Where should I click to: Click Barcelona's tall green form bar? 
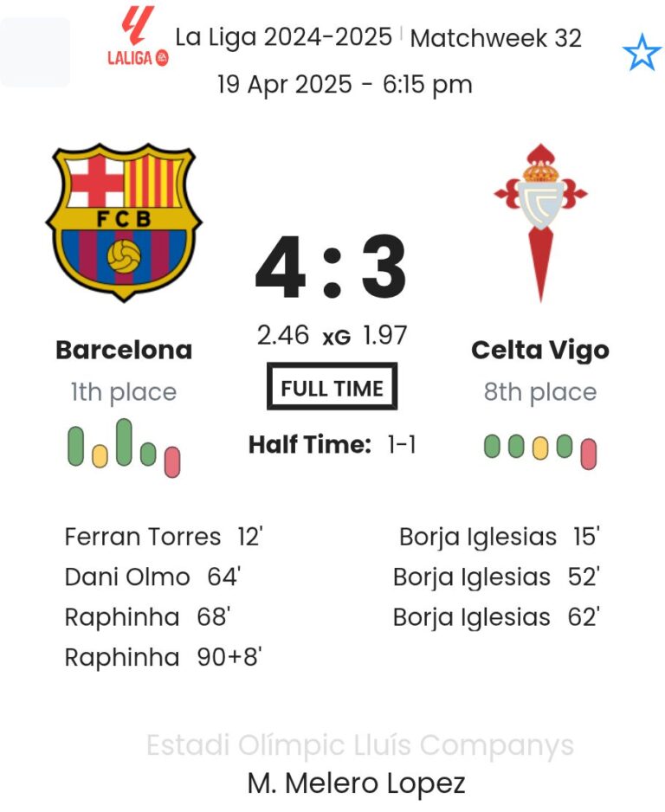[x=124, y=441]
